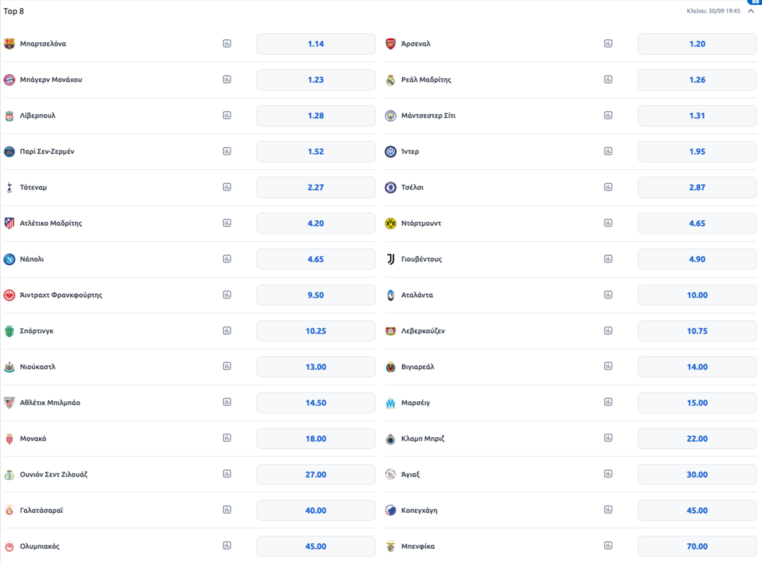Image resolution: width=762 pixels, height=562 pixels.
Task: Click the Ρεάλ Μαδρίτης team crest
Action: click(x=391, y=80)
